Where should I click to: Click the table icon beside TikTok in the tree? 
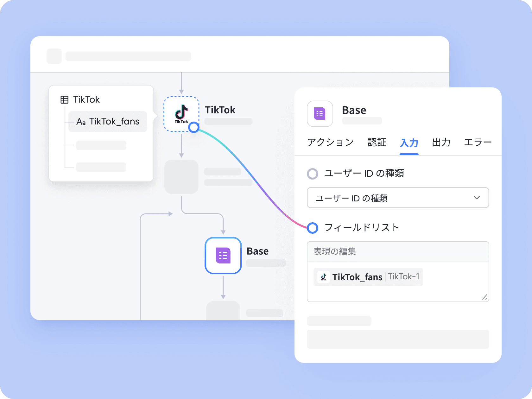[x=65, y=100]
